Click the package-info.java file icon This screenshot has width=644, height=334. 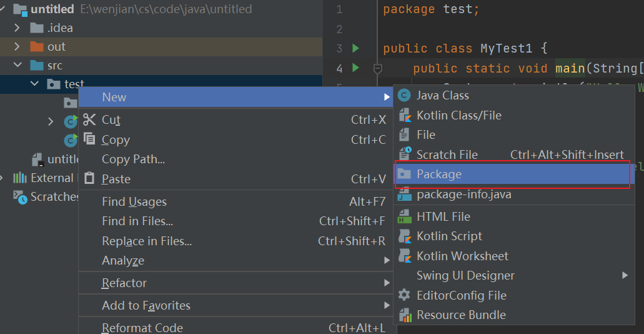click(x=405, y=194)
